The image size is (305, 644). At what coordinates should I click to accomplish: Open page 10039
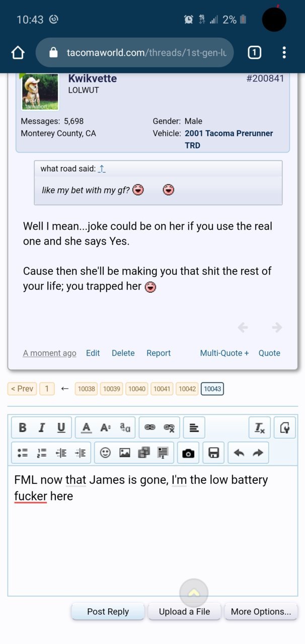pyautogui.click(x=112, y=389)
